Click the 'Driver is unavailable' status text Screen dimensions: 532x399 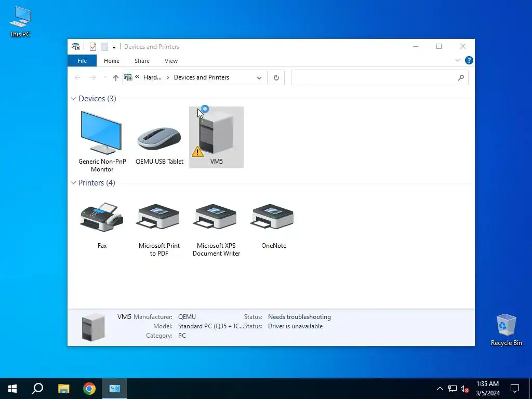295,326
